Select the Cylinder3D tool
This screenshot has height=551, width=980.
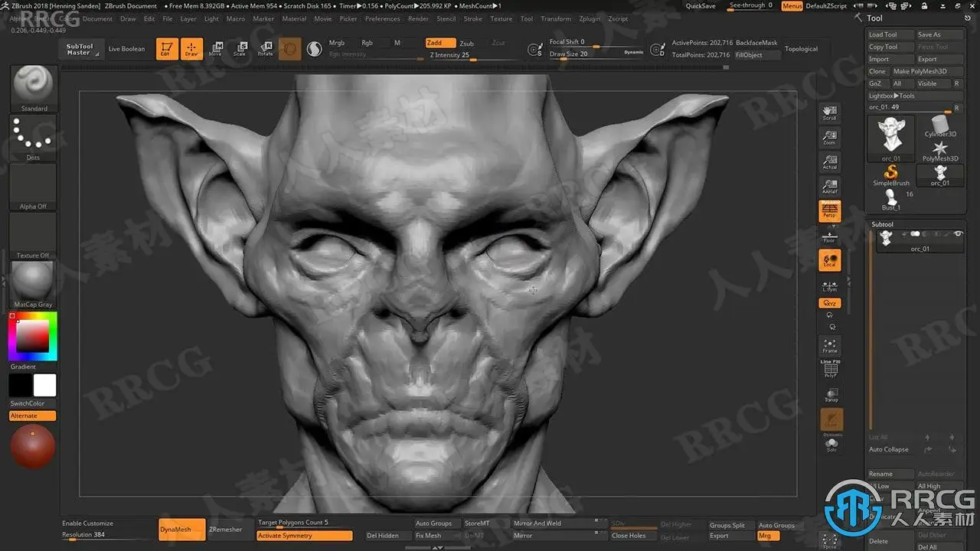[x=940, y=126]
